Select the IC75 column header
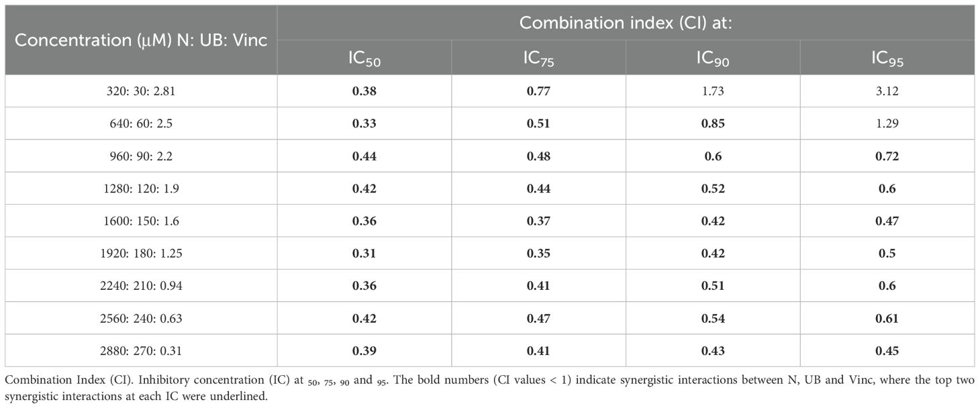This screenshot has height=408, width=980. click(538, 59)
